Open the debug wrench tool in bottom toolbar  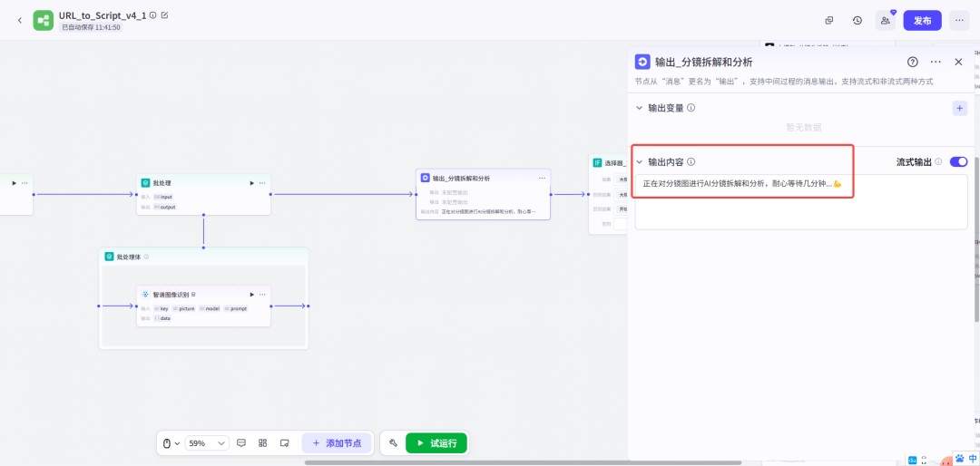[x=393, y=443]
